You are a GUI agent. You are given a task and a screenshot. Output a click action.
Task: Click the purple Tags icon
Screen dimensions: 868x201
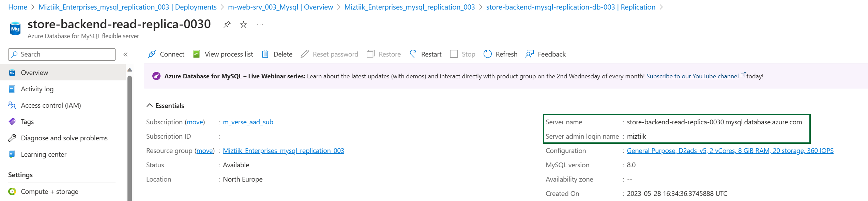12,122
